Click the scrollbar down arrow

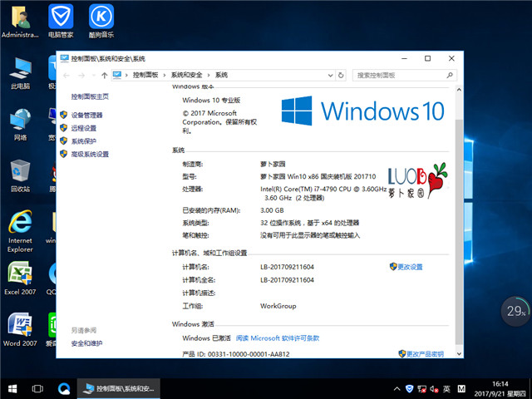pyautogui.click(x=459, y=353)
